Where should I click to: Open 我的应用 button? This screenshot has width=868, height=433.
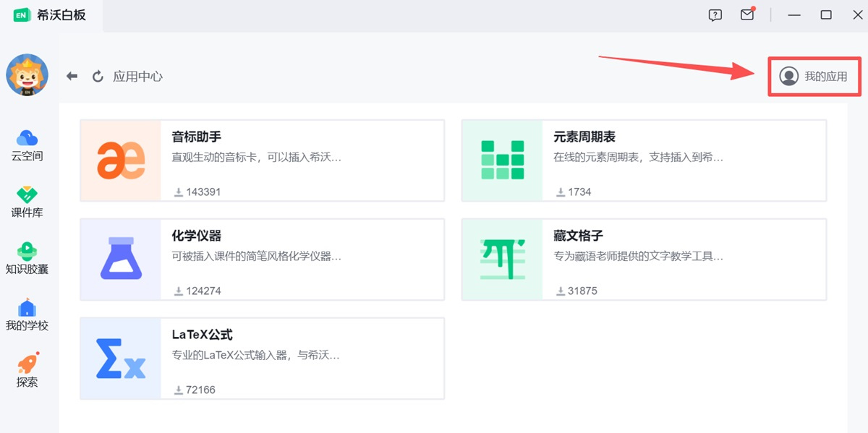(x=814, y=76)
